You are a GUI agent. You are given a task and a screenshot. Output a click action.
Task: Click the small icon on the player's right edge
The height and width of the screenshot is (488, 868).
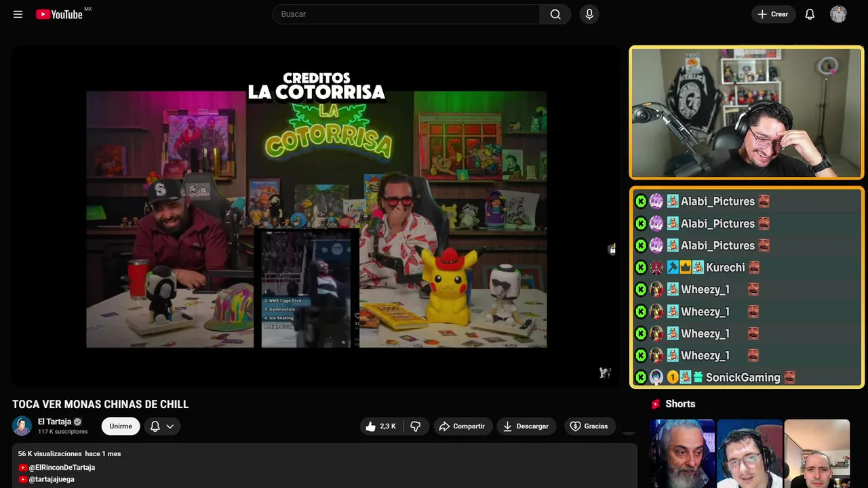coord(612,249)
